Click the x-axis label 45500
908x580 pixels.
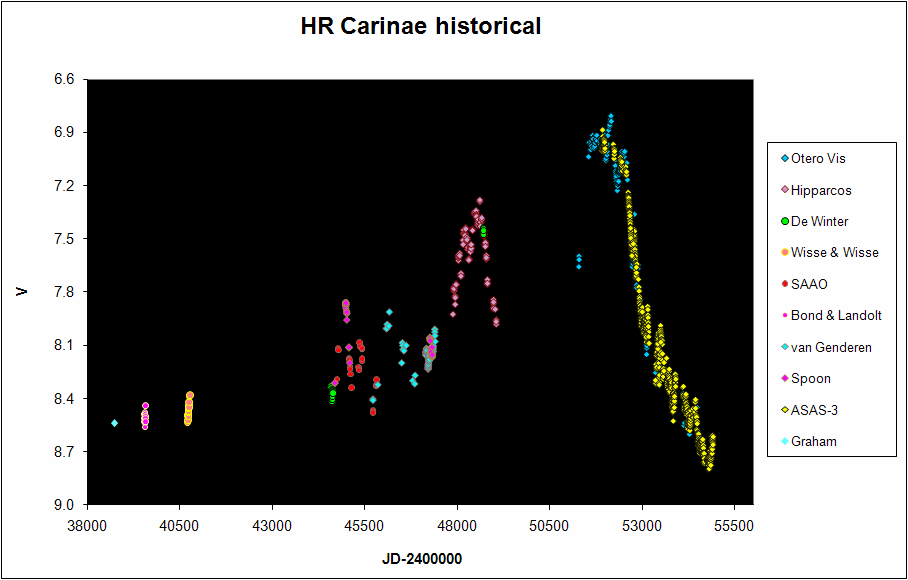[364, 526]
